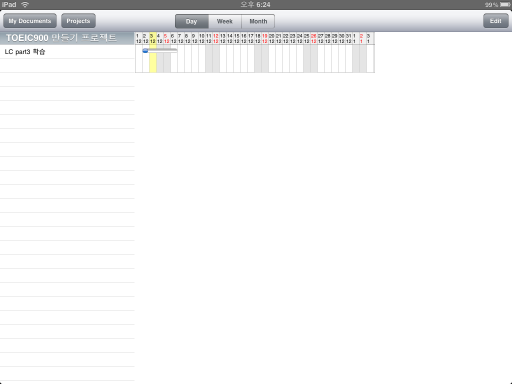Tap the Edit button
This screenshot has width=512, height=384.
[x=496, y=21]
